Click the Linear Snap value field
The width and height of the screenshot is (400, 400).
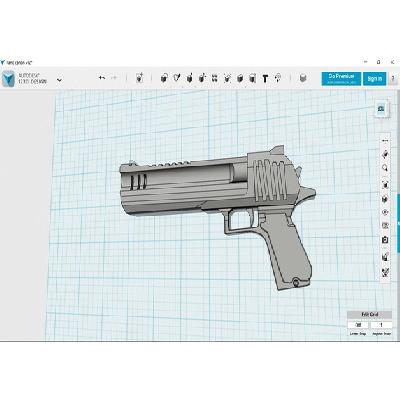click(358, 325)
